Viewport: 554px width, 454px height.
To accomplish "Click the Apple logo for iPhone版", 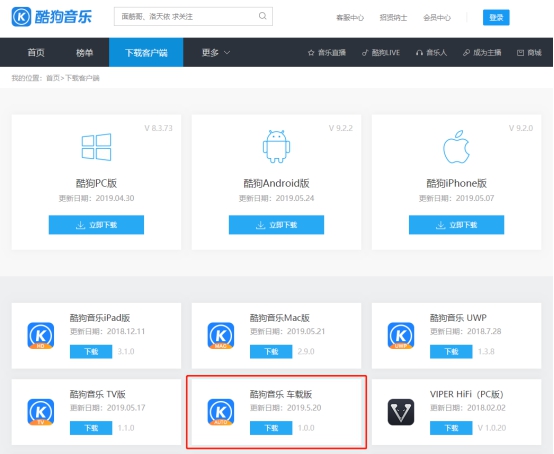I will tap(456, 147).
